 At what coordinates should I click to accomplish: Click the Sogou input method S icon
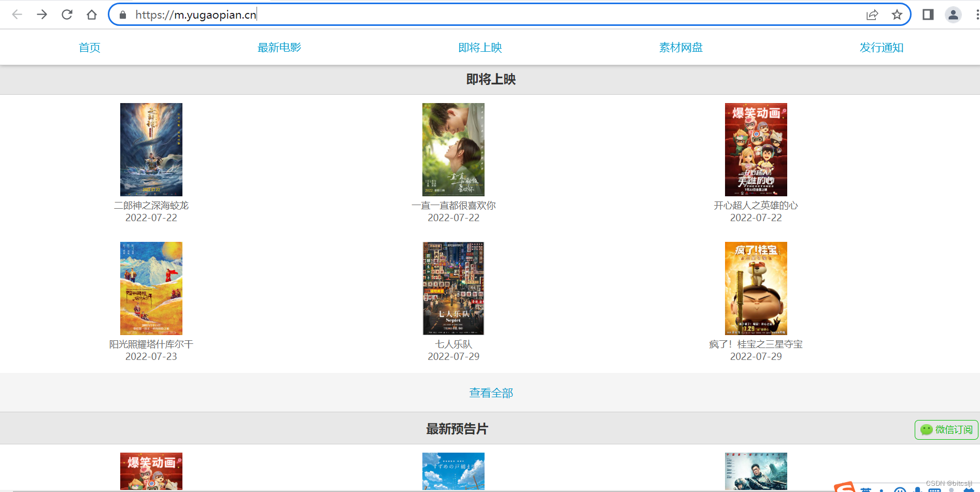[x=845, y=487]
